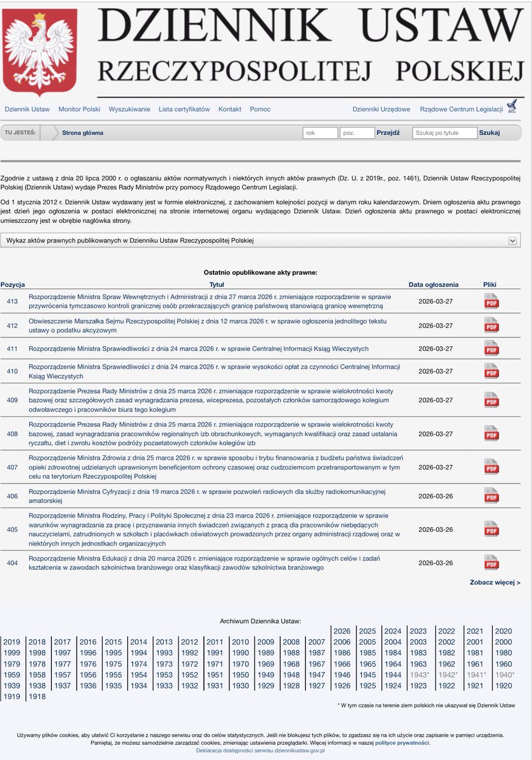Open PDF file for position 413
Viewport: 532px width, 760px height.
tap(491, 301)
